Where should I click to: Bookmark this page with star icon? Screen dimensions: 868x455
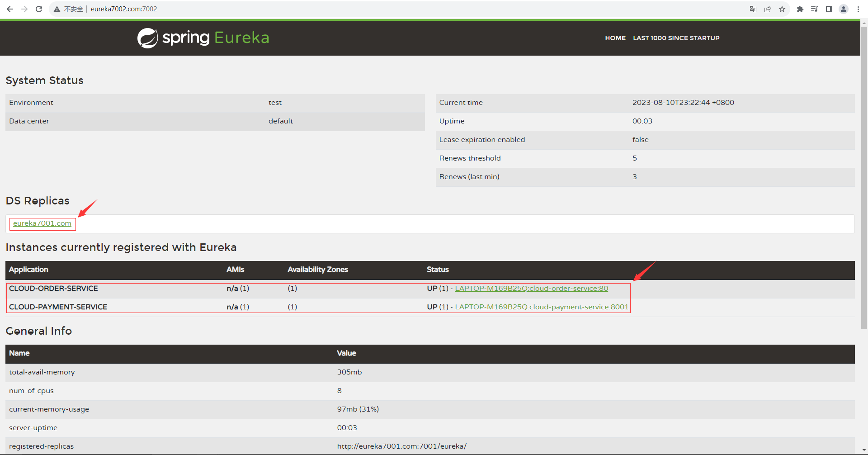click(782, 9)
